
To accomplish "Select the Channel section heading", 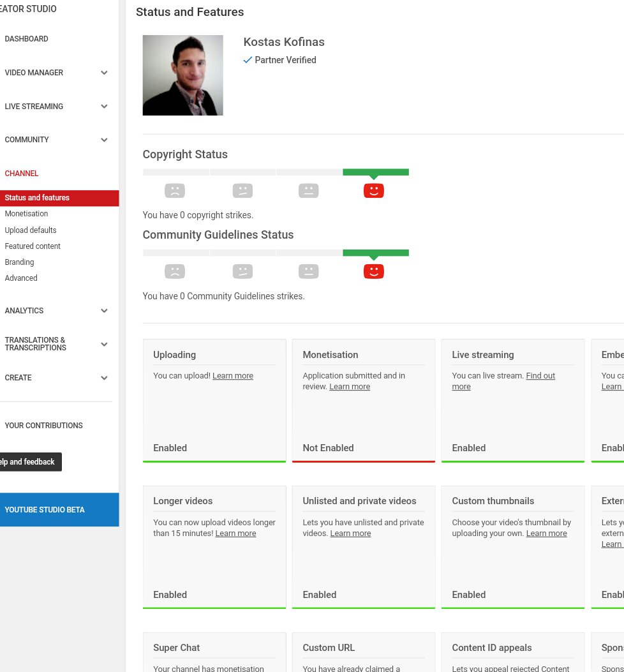I will 22,174.
